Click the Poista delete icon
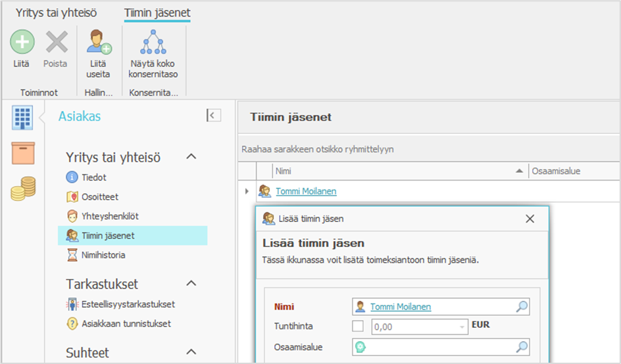 click(55, 43)
